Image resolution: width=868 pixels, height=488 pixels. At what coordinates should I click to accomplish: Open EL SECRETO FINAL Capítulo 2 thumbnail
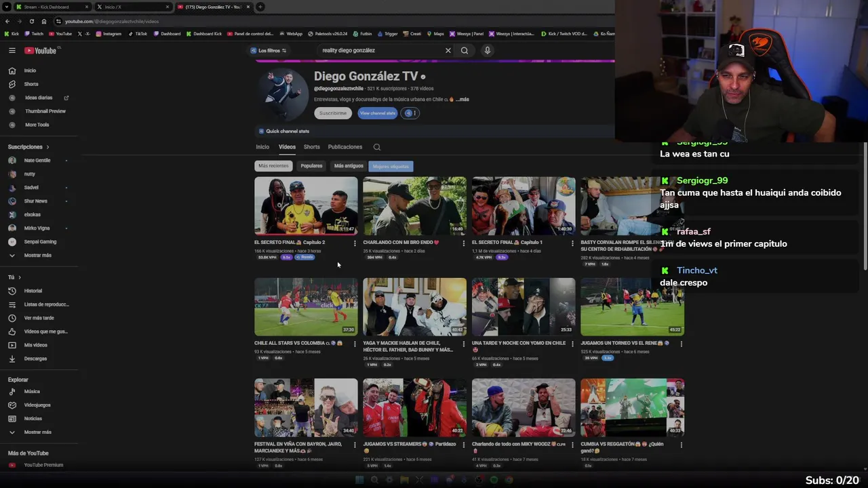[306, 206]
